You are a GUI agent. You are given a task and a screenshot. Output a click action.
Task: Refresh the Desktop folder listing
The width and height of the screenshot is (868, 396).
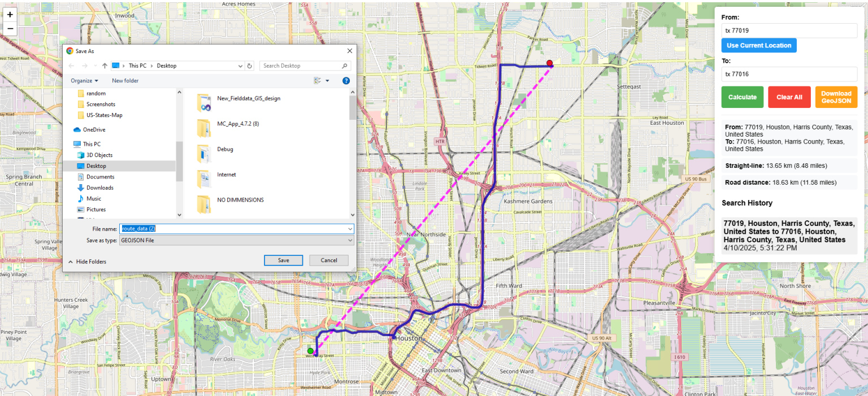click(x=249, y=66)
